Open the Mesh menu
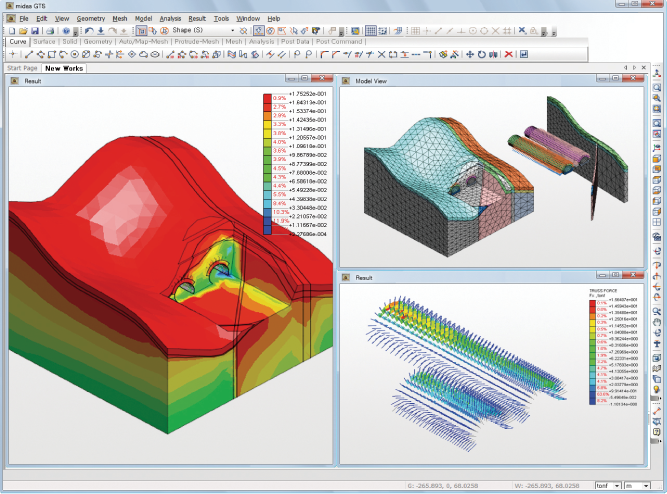Viewport: 667px width, 494px height. coord(120,19)
